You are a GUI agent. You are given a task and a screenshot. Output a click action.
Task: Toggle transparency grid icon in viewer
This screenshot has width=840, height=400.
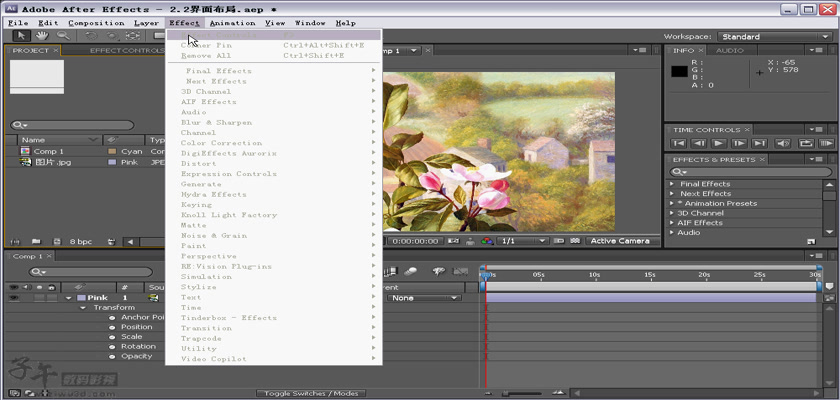(x=575, y=241)
